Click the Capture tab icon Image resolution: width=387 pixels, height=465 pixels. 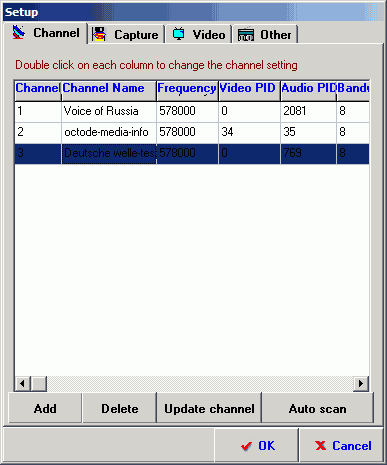[99, 34]
